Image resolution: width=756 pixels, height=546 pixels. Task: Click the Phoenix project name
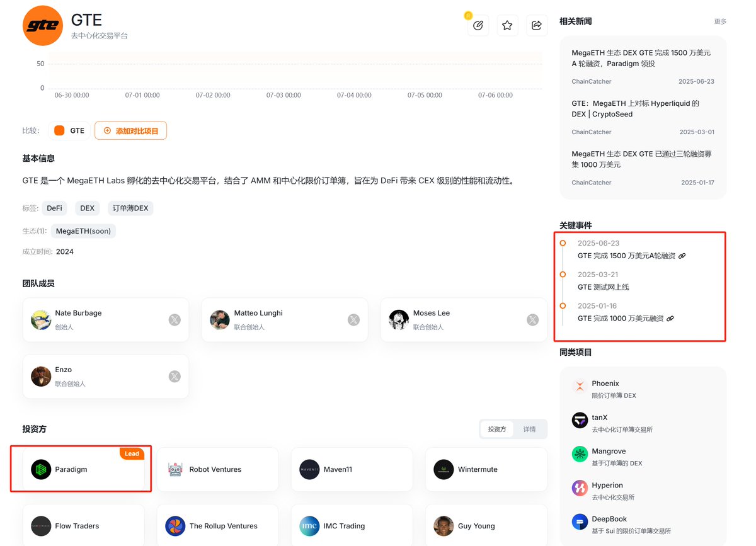click(x=605, y=384)
